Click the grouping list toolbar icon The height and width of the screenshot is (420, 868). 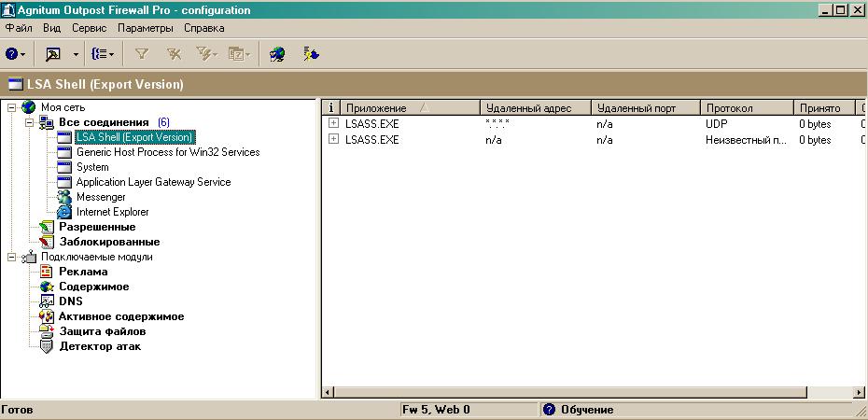coord(103,54)
